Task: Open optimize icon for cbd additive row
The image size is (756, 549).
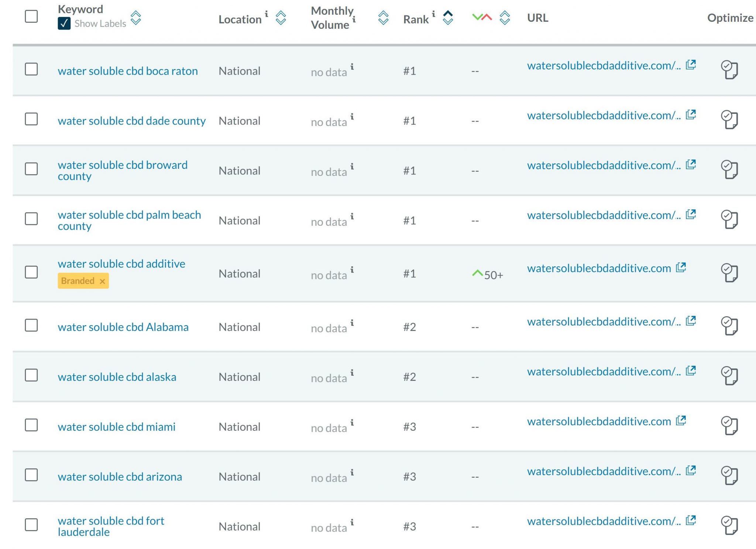Action: click(x=729, y=273)
